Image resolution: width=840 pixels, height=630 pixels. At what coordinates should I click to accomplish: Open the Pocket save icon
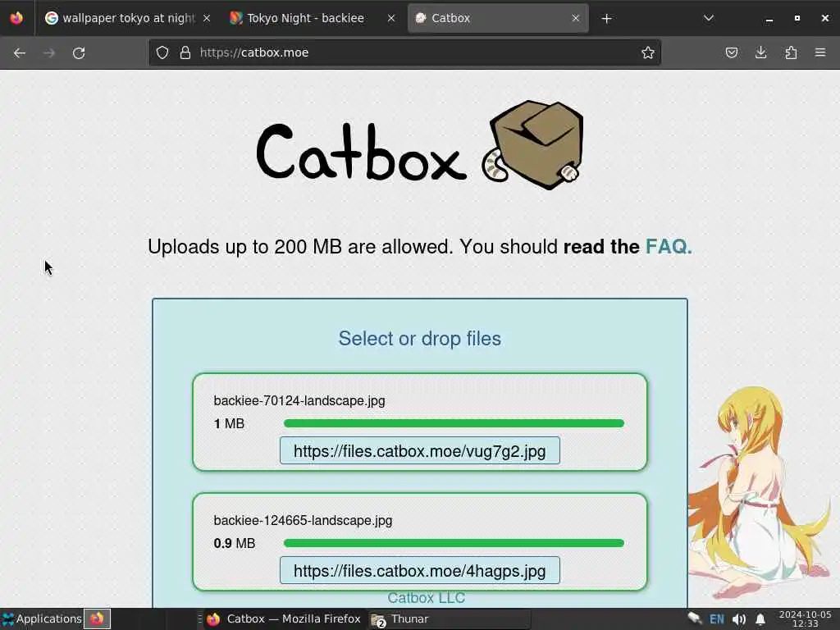[731, 52]
